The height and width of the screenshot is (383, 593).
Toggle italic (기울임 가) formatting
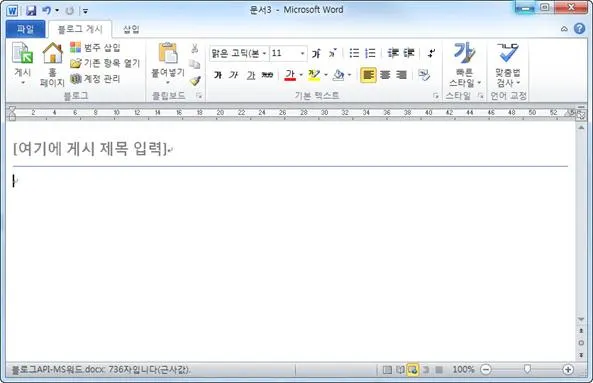pyautogui.click(x=233, y=75)
